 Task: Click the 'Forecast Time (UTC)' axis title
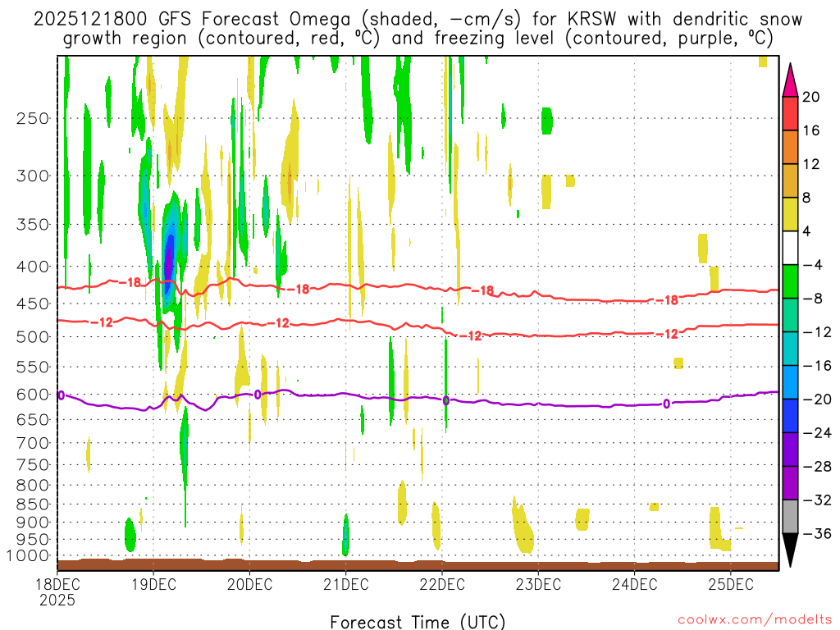click(x=418, y=622)
